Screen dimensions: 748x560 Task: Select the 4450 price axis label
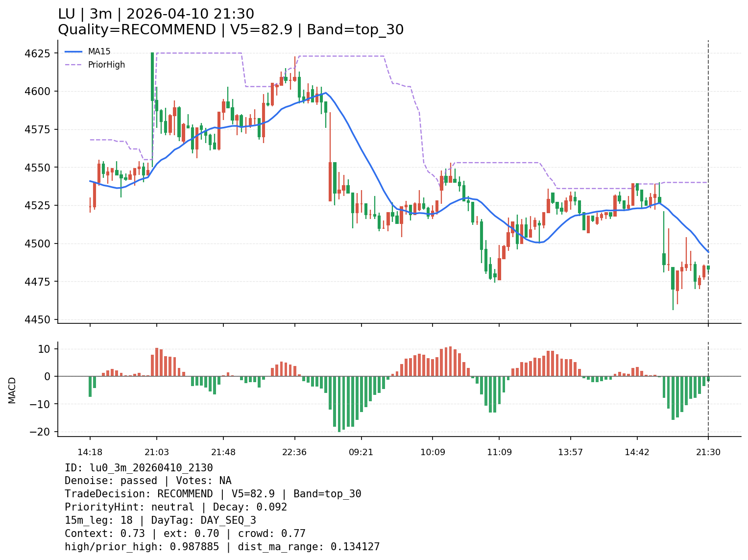(37, 320)
